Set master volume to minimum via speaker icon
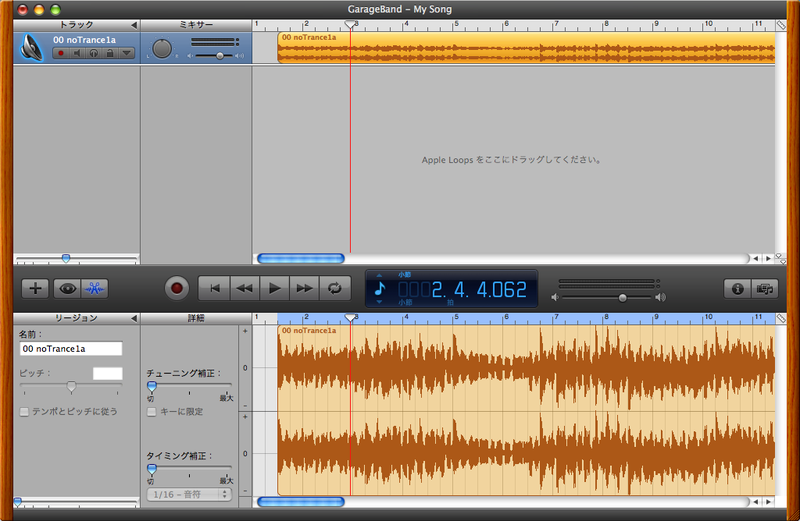The image size is (800, 521). [x=555, y=297]
